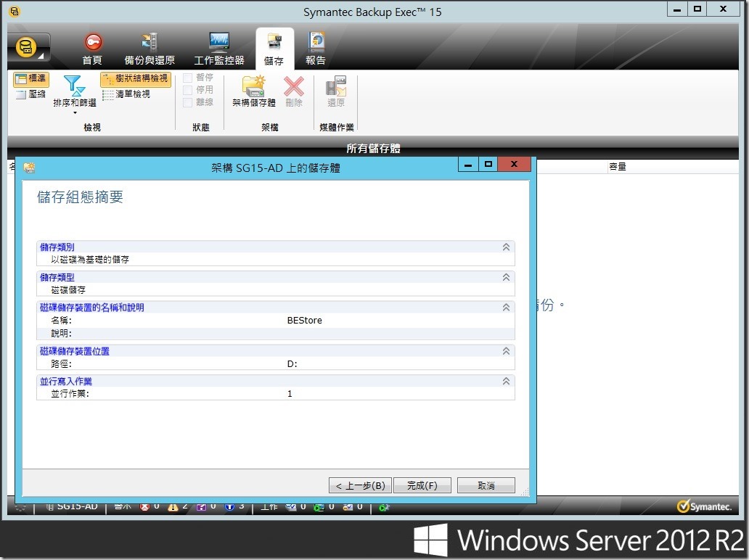Click the BEStore name value
The height and width of the screenshot is (560, 749).
[304, 321]
